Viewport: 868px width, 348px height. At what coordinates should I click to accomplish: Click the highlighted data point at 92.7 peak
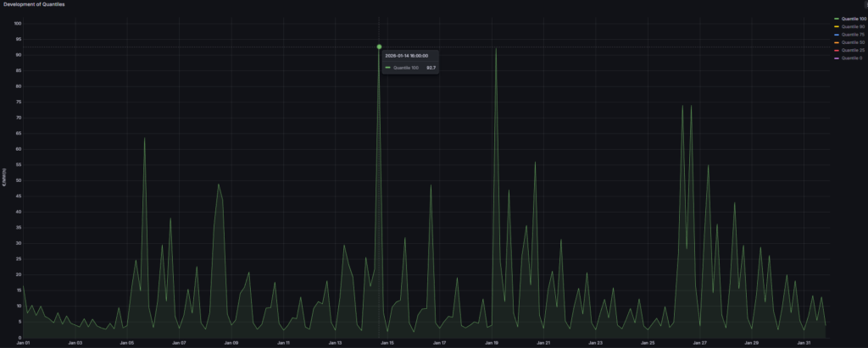point(379,47)
